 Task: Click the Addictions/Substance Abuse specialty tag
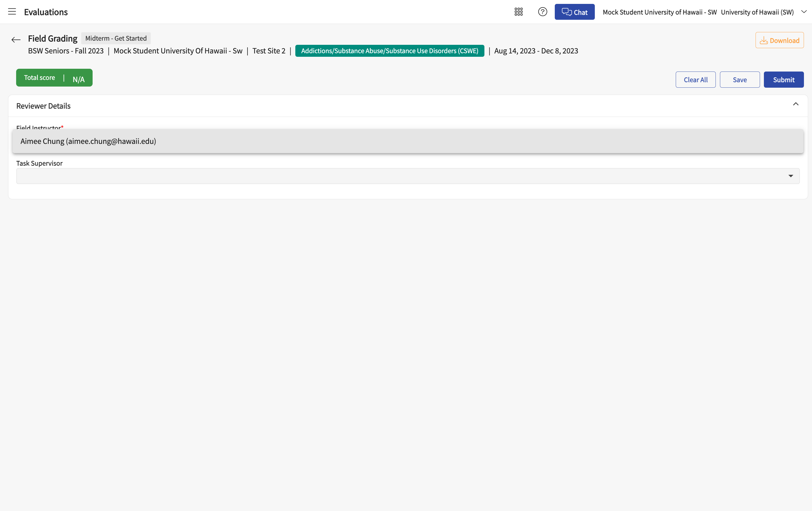pos(390,51)
